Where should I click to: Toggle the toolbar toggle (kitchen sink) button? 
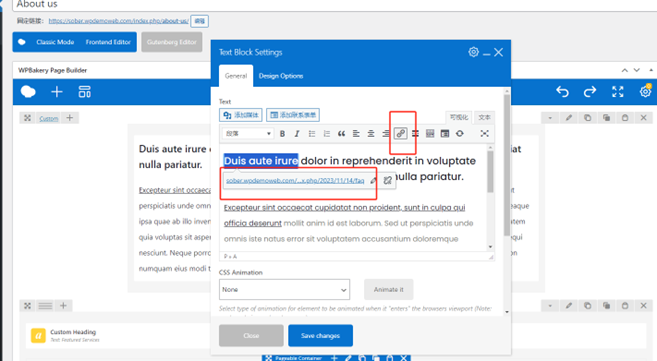tap(445, 134)
